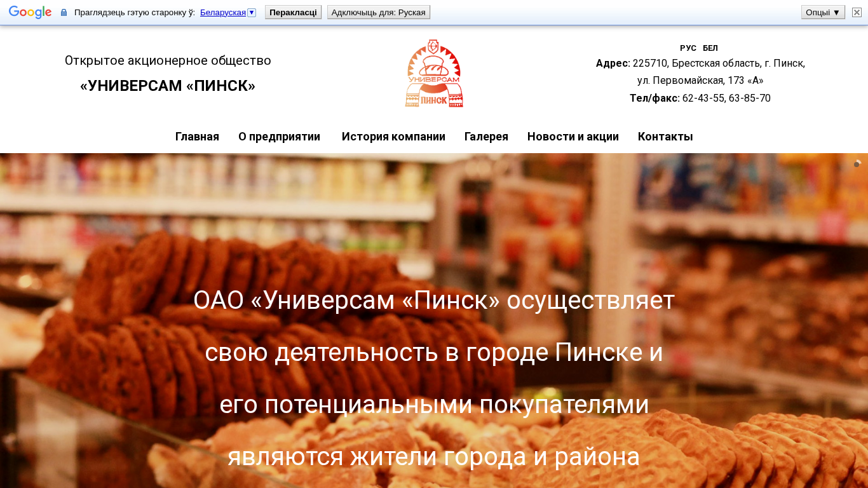Screen dimensions: 868x488
Task: Switch the site language to БЕЛ
Action: coord(710,48)
